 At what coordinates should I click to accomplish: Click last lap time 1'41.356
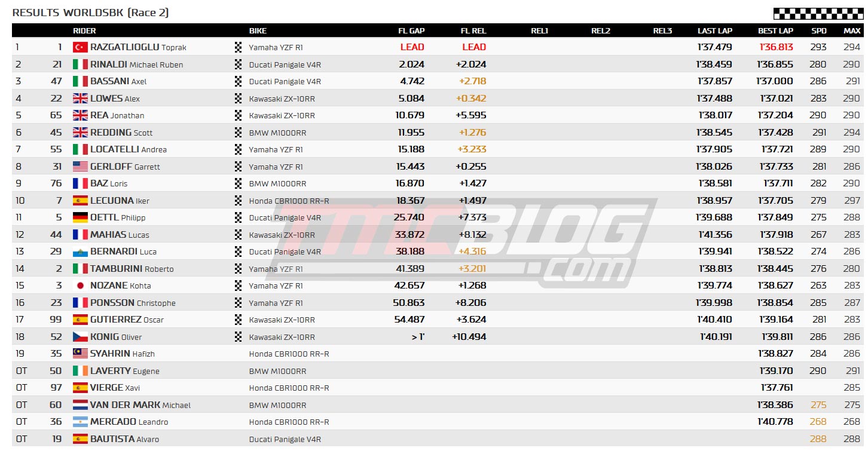point(715,234)
